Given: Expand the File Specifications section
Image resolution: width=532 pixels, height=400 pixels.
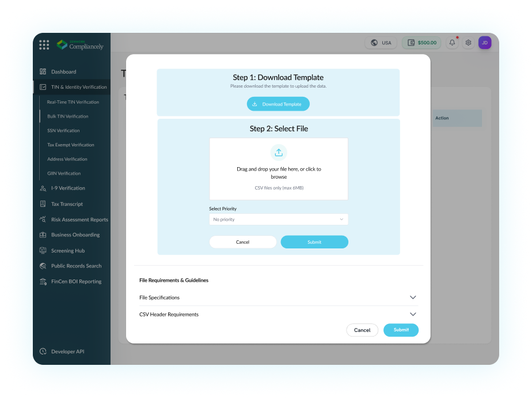Looking at the screenshot, I should pos(412,297).
